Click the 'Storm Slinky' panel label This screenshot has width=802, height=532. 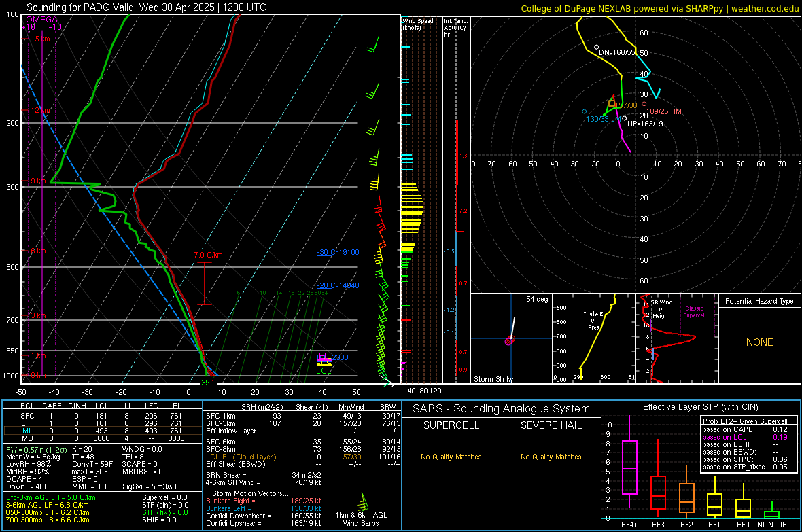coord(493,379)
